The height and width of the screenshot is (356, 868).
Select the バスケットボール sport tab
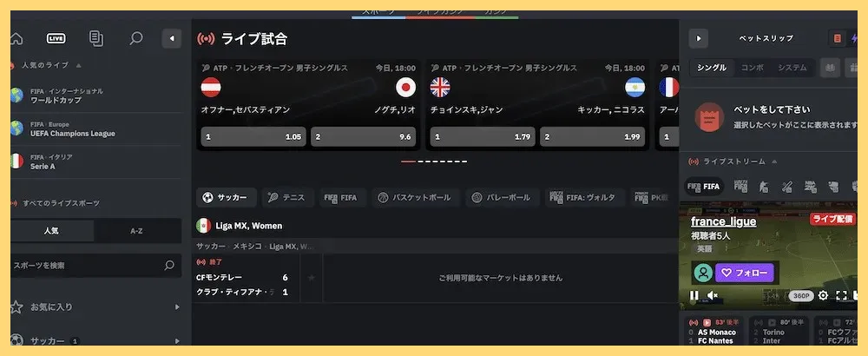pyautogui.click(x=416, y=198)
